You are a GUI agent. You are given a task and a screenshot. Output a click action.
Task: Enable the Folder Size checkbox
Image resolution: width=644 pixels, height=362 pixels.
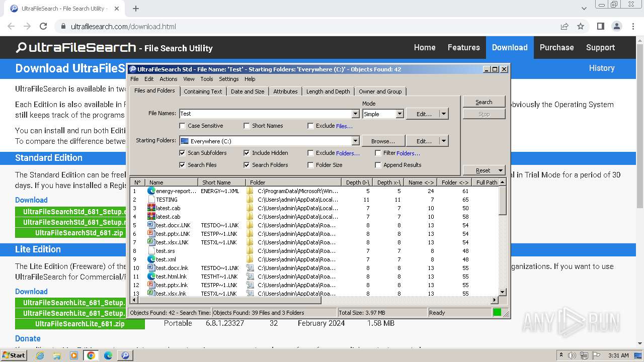310,165
